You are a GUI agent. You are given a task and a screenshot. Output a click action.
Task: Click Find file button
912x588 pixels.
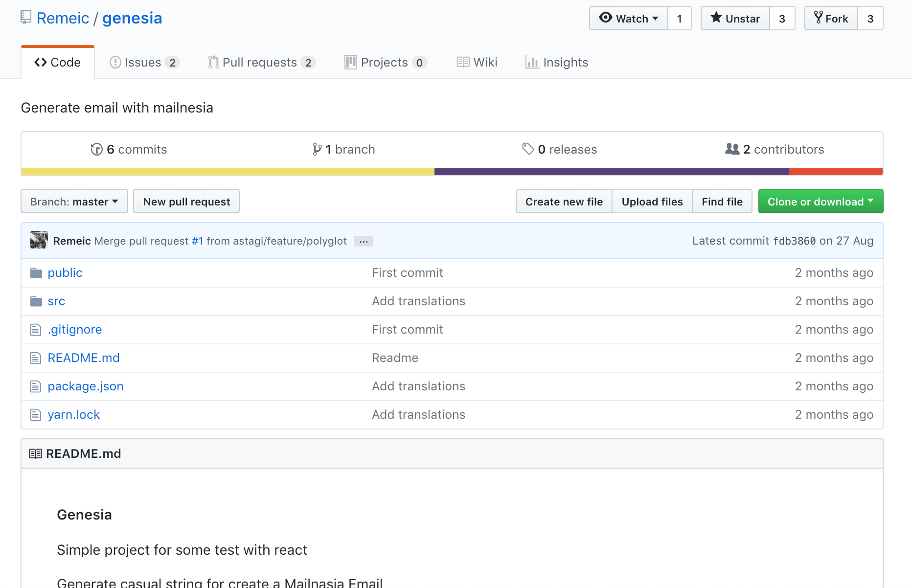pyautogui.click(x=722, y=202)
